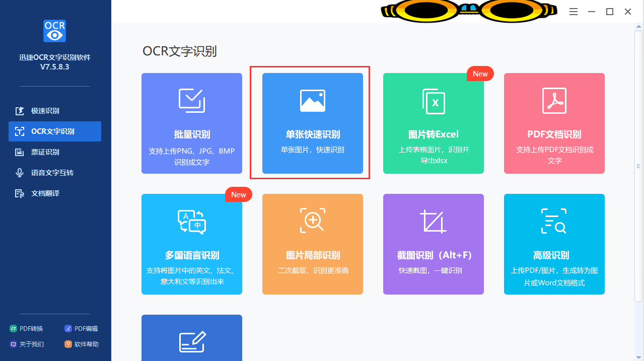Open the 批量识别 batch recognition tool

tap(191, 123)
